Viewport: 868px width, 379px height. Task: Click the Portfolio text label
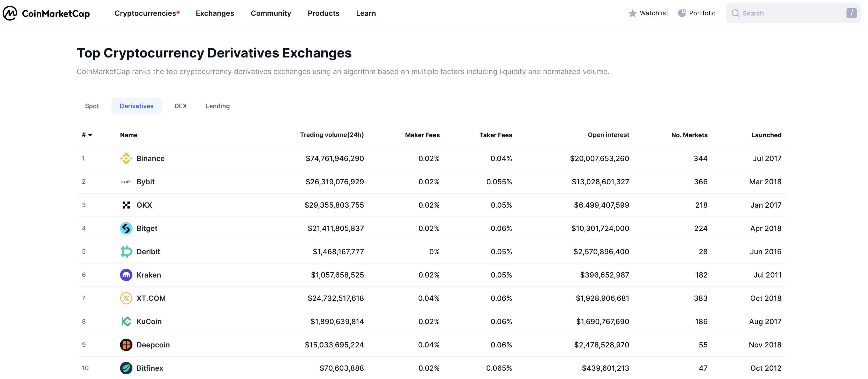(702, 13)
